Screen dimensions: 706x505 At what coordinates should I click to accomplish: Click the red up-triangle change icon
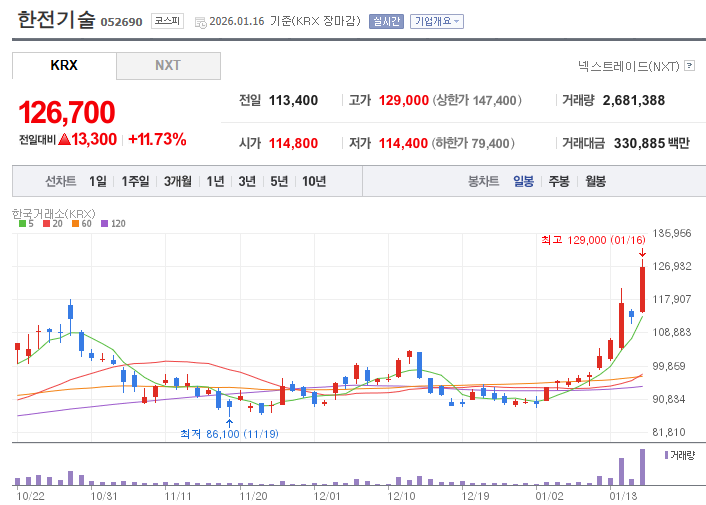click(64, 140)
